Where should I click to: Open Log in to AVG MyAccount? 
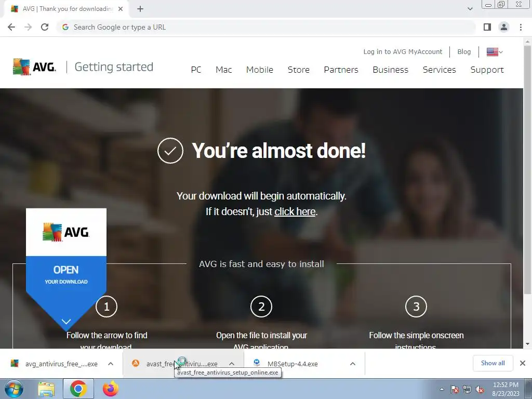(x=403, y=51)
